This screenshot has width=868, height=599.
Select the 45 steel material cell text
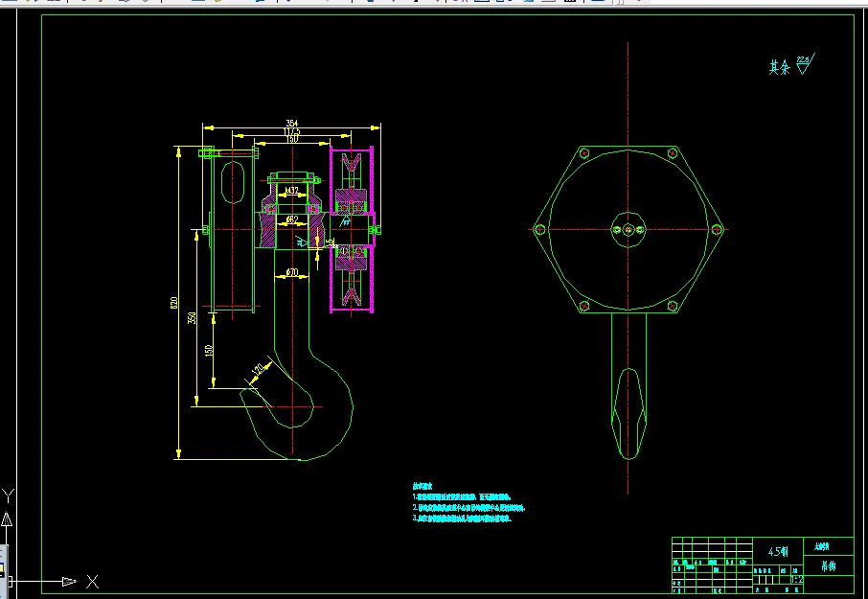(778, 552)
